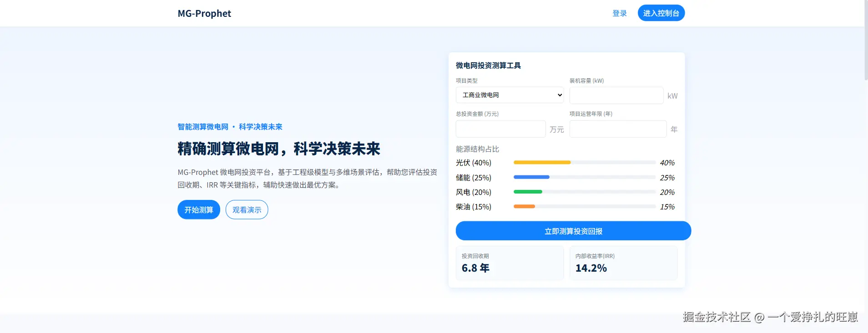Adjust the 风电 (20%) slider bar

coord(585,192)
